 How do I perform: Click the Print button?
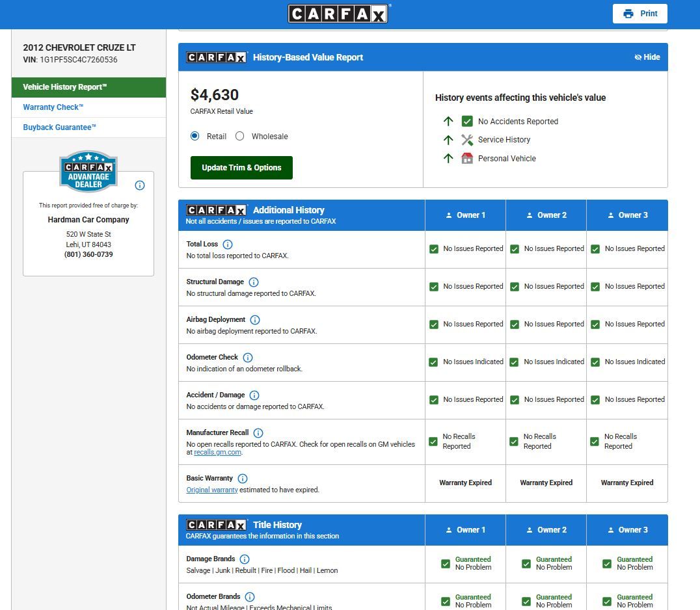pyautogui.click(x=640, y=14)
